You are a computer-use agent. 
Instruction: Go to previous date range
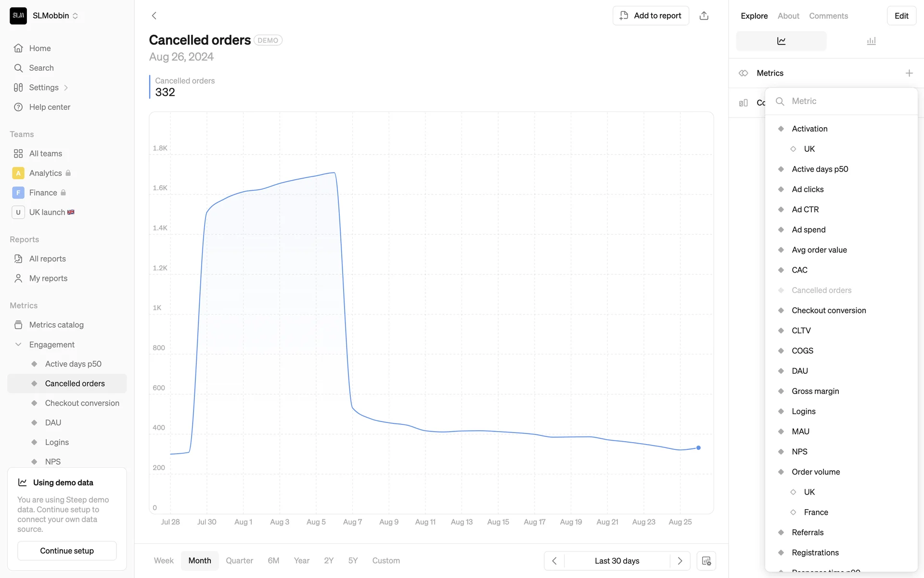click(554, 561)
